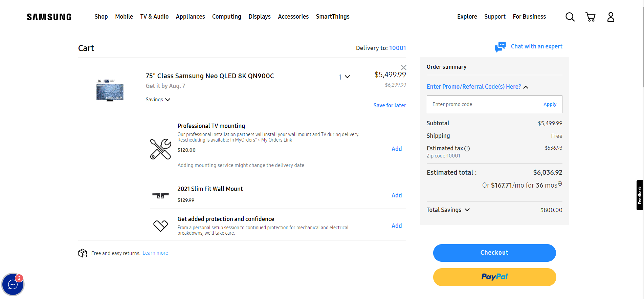Click the wrench and screwdriver mounting icon

160,149
